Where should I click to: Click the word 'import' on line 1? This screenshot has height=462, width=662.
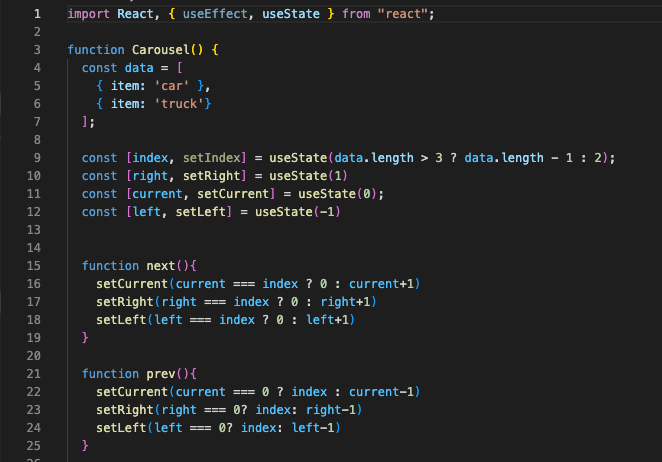coord(89,14)
